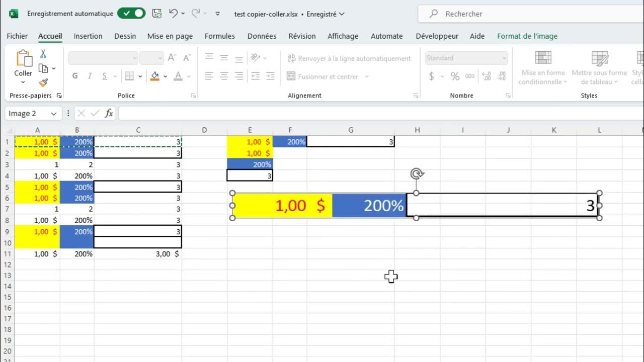Screen dimensions: 644x362
Task: Click the Orientation text angle icon
Action: [x=256, y=58]
